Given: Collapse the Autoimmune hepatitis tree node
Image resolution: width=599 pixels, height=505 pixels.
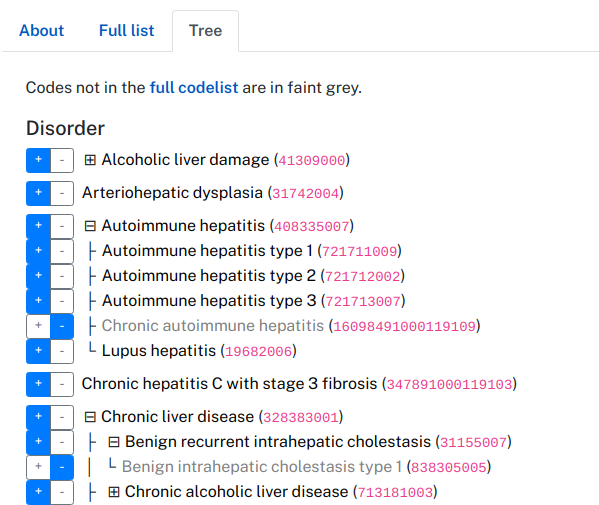Looking at the screenshot, I should [x=90, y=226].
